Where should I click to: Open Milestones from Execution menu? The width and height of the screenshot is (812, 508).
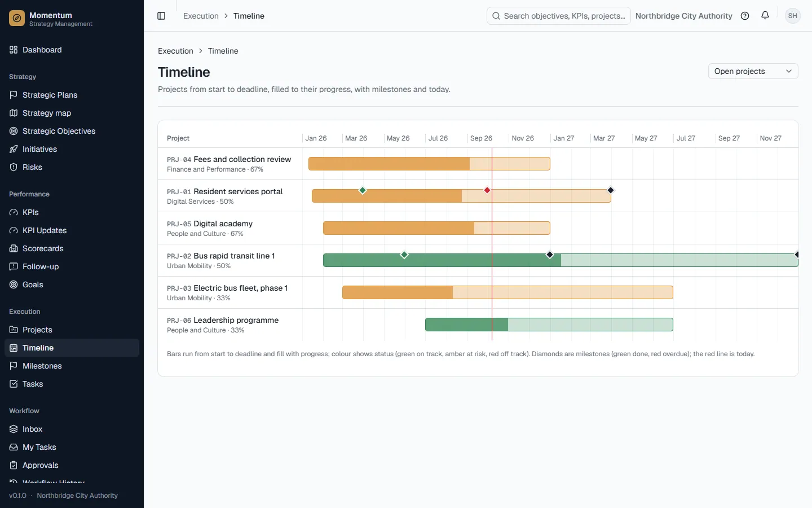72,366
